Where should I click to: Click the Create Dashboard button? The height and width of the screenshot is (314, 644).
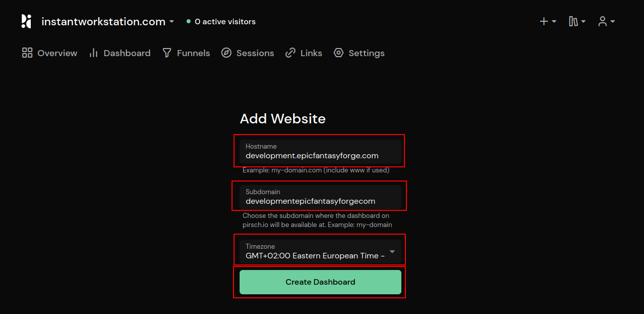[x=320, y=282]
